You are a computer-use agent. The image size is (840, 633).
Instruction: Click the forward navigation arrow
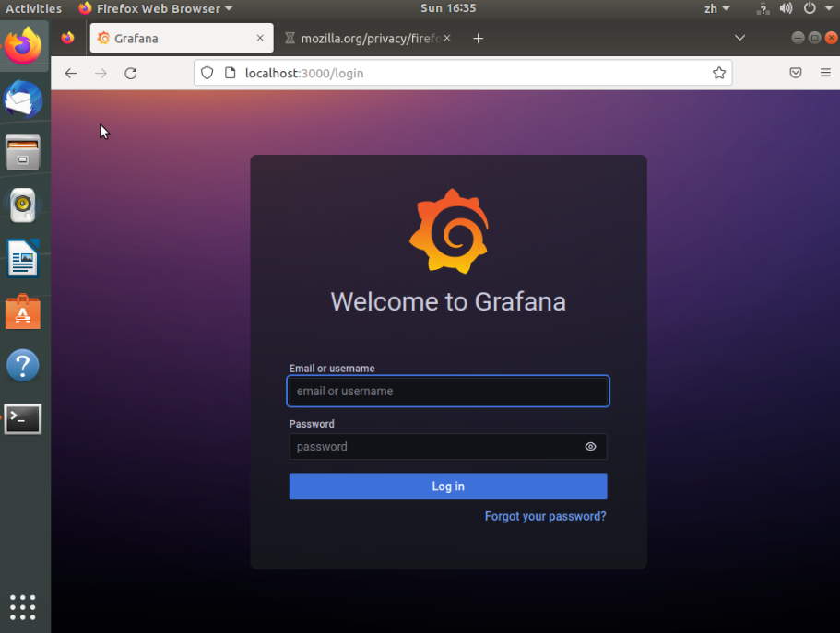point(101,74)
